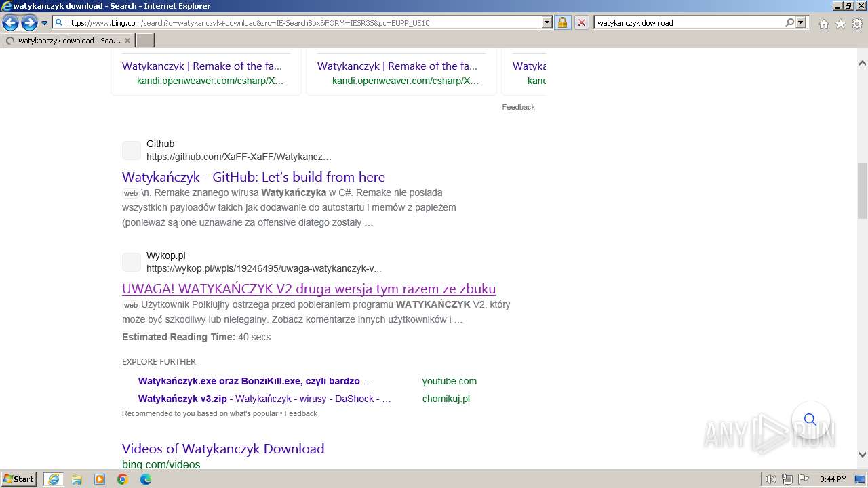Launch Google Chrome from taskbar
This screenshot has width=868, height=488.
123,479
